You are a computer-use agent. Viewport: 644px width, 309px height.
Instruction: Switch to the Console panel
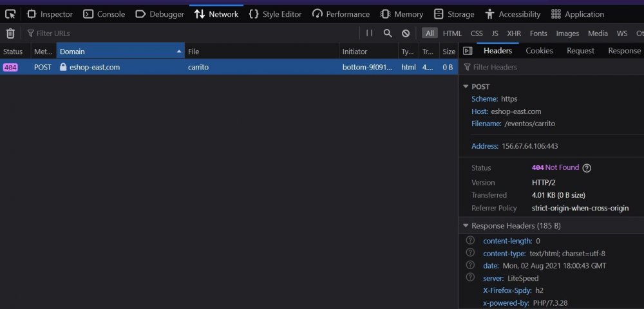pos(104,14)
